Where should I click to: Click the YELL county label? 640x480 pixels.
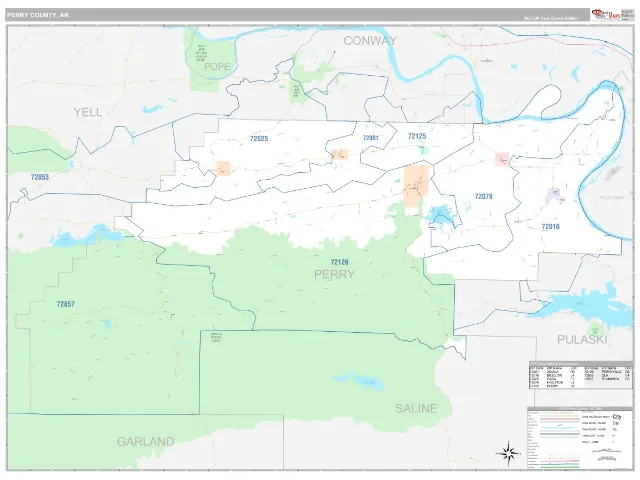point(88,112)
